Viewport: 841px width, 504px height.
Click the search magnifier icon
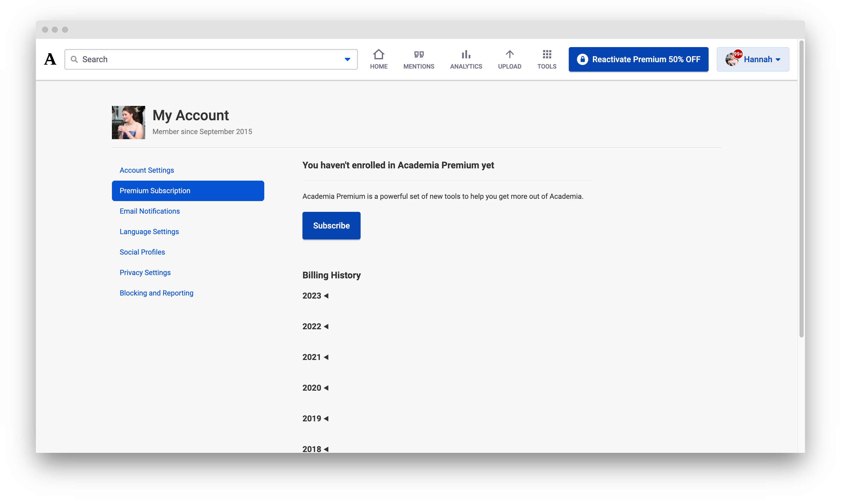point(74,59)
